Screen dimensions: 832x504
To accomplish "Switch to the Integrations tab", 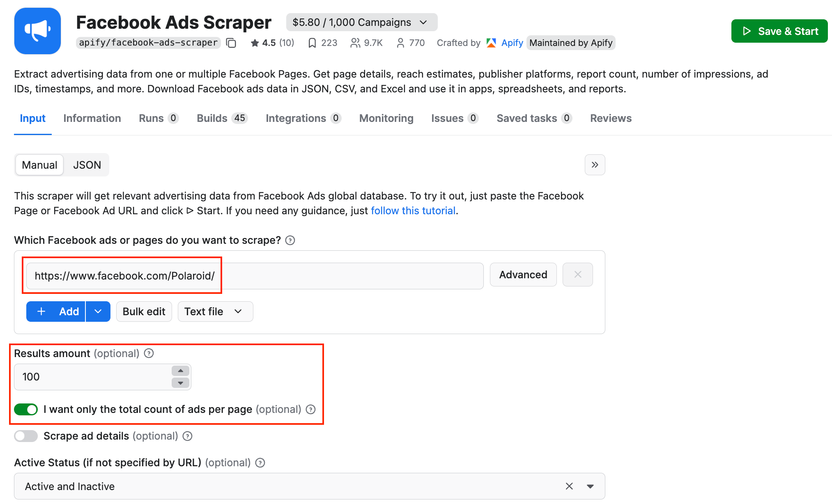I will click(x=297, y=118).
